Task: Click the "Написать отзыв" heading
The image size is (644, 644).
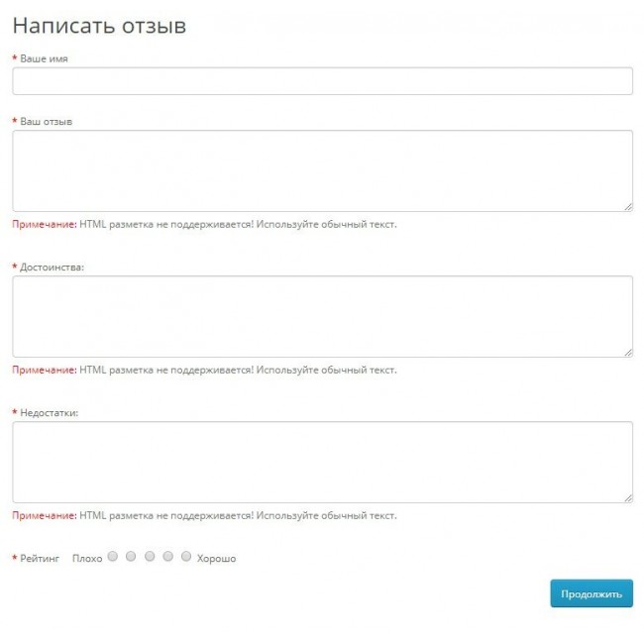Action: (99, 26)
